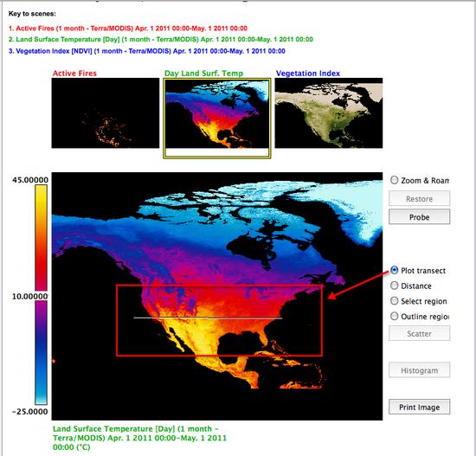The width and height of the screenshot is (476, 456).
Task: Enable the Select region mode
Action: 394,300
